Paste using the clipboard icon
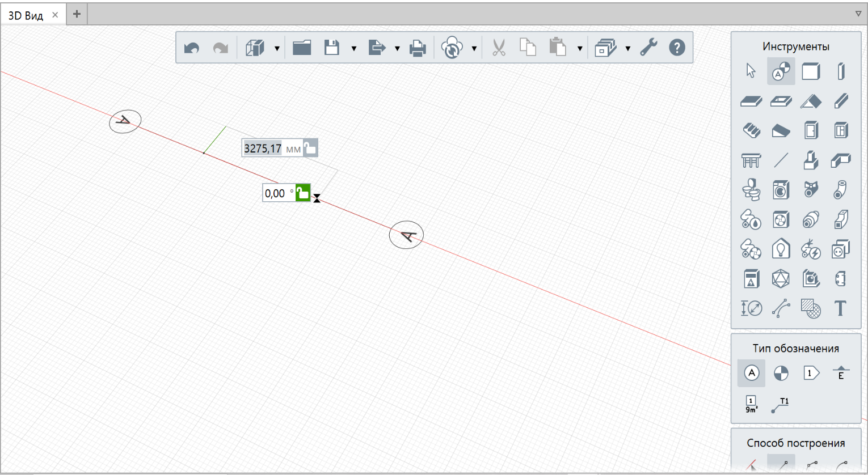Viewport: 868px width, 475px height. pyautogui.click(x=558, y=48)
